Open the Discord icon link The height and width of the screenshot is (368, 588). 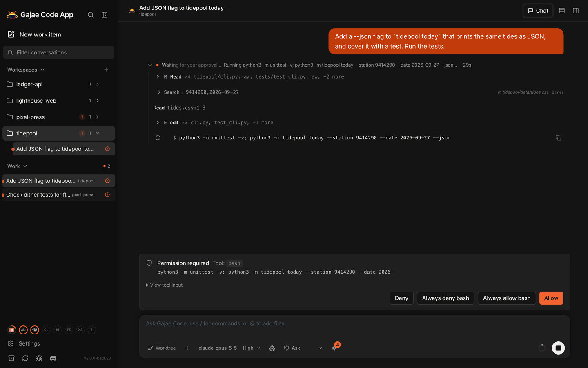coord(53,358)
